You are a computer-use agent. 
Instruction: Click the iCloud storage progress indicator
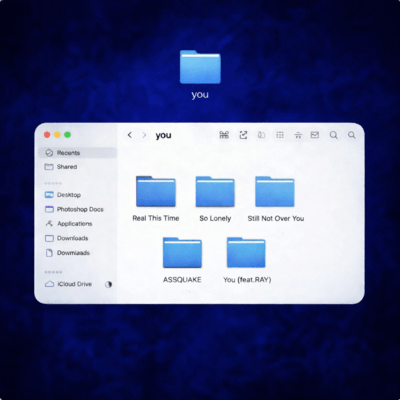click(108, 284)
